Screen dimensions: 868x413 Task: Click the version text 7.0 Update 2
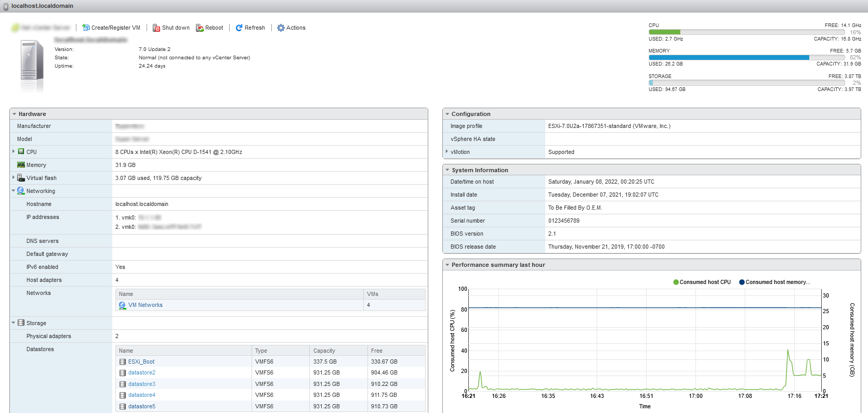pos(154,49)
